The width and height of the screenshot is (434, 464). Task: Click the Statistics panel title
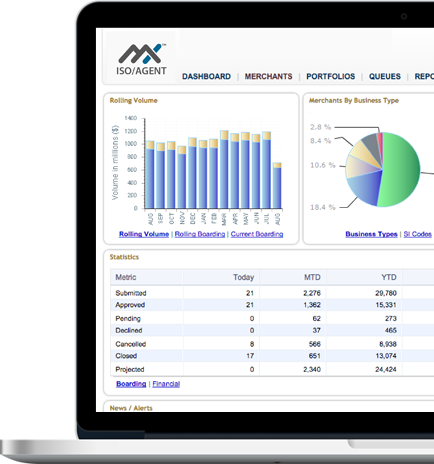(x=124, y=257)
